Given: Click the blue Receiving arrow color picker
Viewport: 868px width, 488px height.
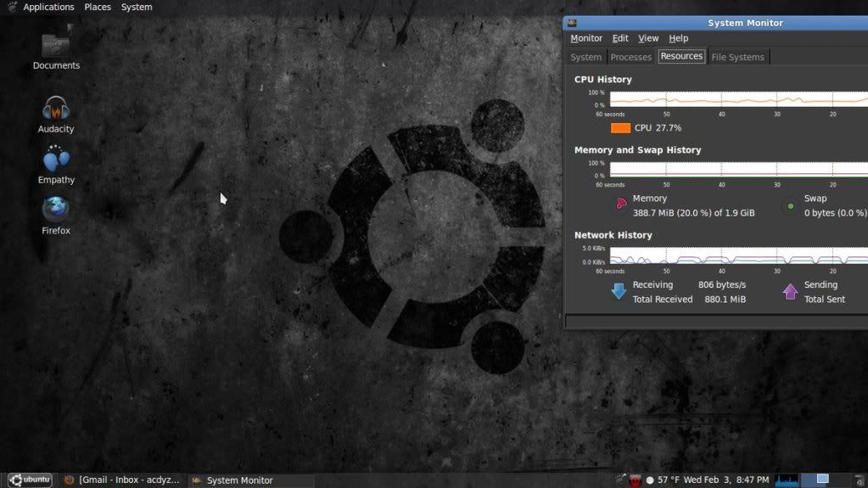Looking at the screenshot, I should (x=619, y=291).
